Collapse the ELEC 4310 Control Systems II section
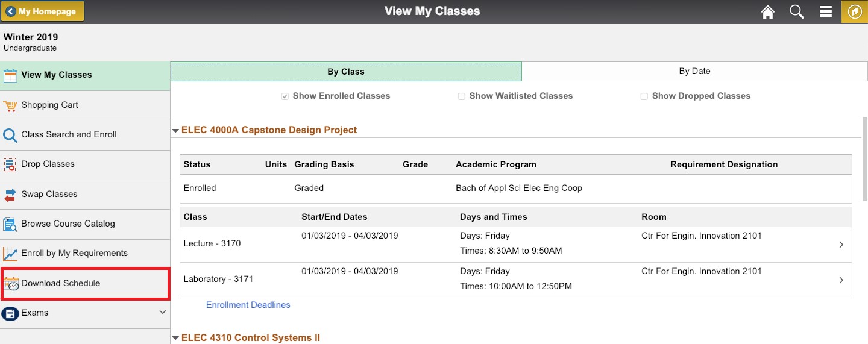 coord(176,338)
